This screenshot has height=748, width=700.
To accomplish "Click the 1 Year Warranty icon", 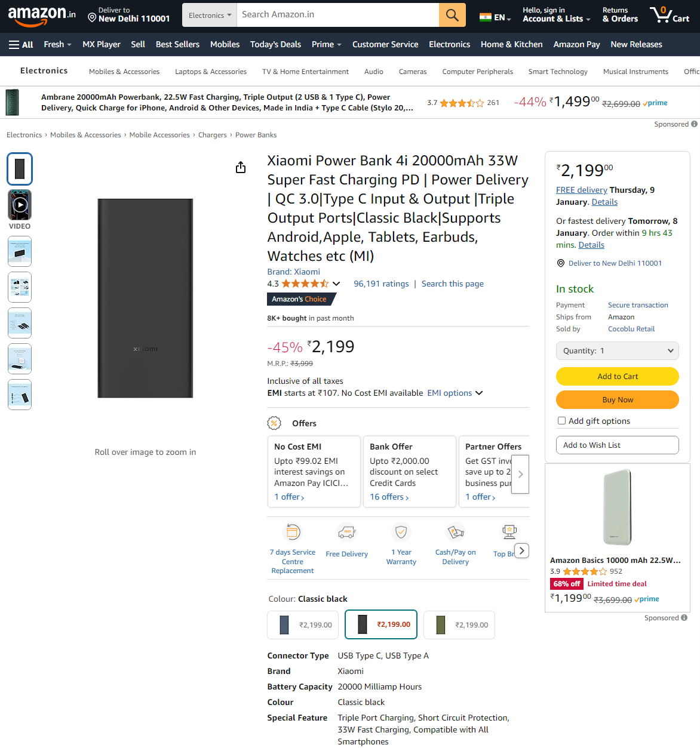I will (401, 531).
